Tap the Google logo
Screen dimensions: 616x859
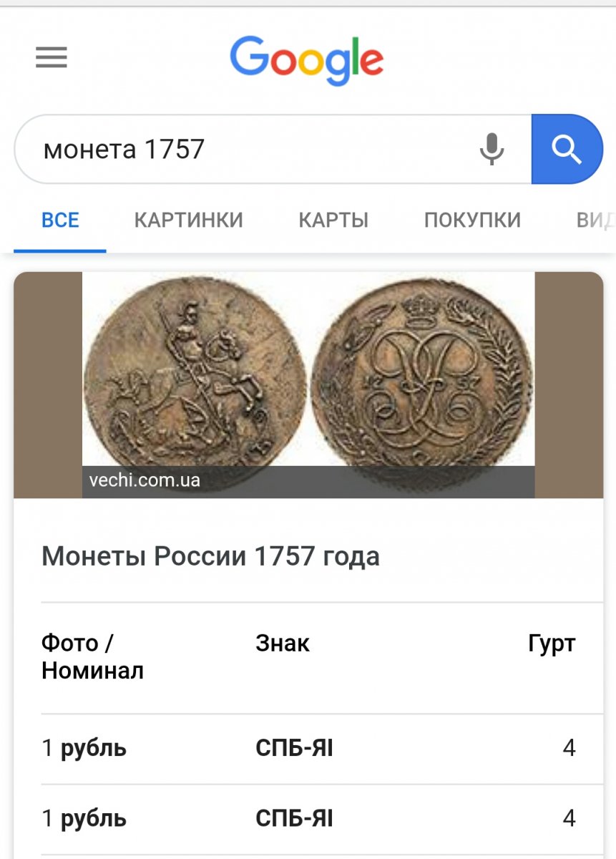pos(307,61)
